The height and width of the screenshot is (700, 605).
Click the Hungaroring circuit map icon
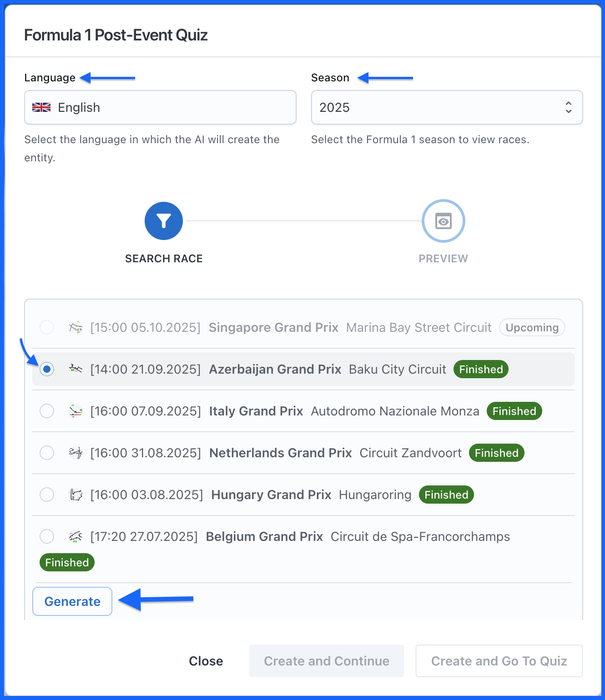[x=76, y=495]
